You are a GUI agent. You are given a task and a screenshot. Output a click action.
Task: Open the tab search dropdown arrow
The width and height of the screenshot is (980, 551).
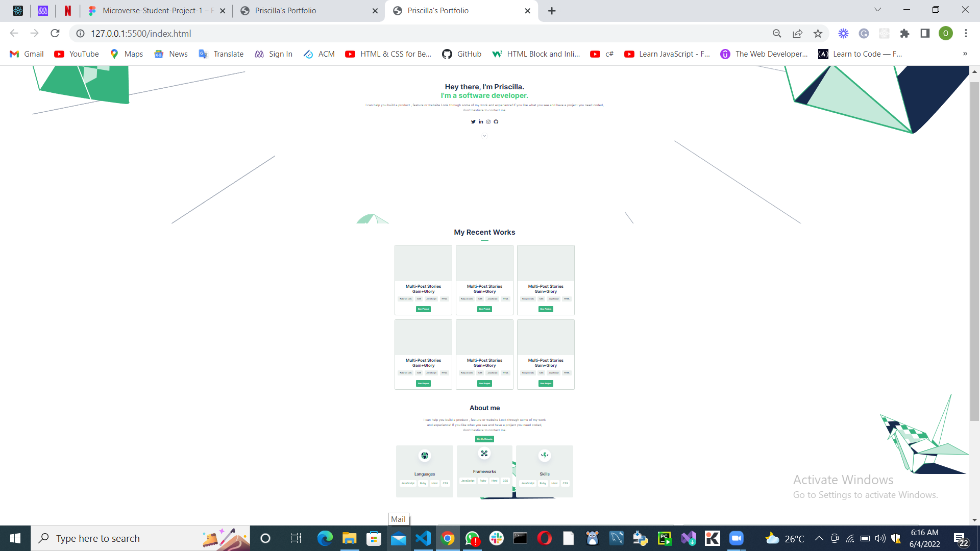tap(877, 10)
